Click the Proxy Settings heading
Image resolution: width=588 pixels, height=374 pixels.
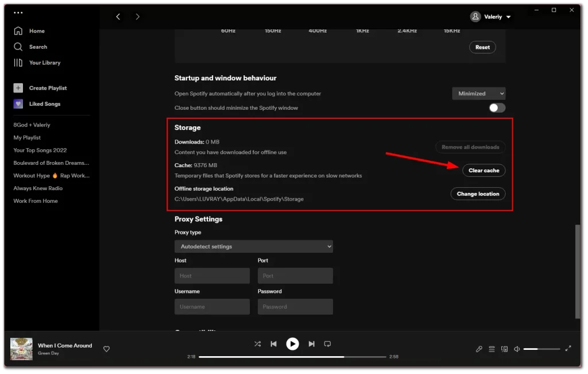pyautogui.click(x=198, y=219)
